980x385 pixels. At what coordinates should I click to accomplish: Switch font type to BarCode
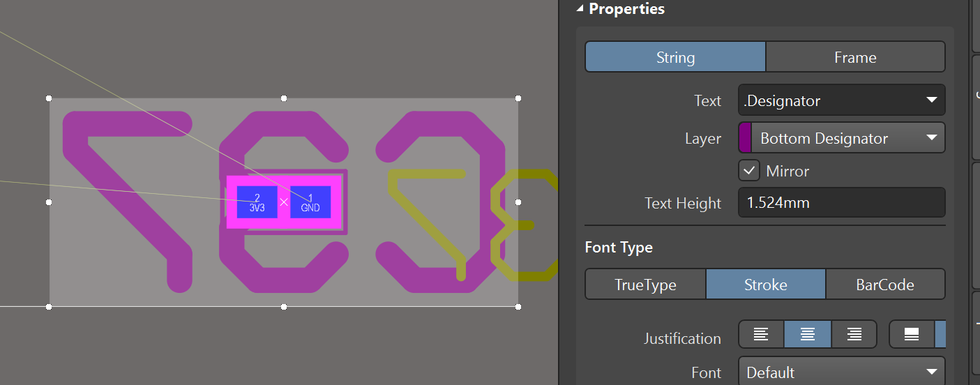pyautogui.click(x=884, y=285)
